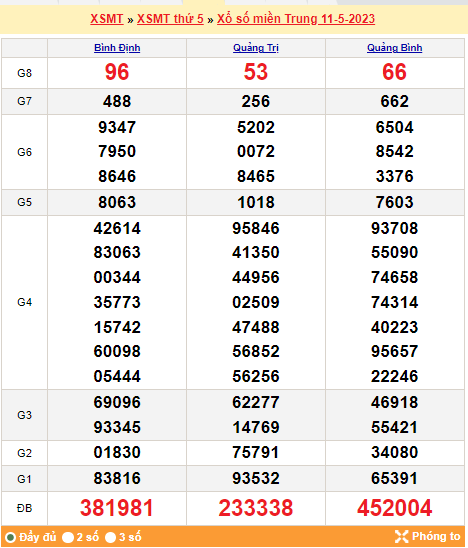
Task: Click the ĐB row label
Action: pos(24,508)
